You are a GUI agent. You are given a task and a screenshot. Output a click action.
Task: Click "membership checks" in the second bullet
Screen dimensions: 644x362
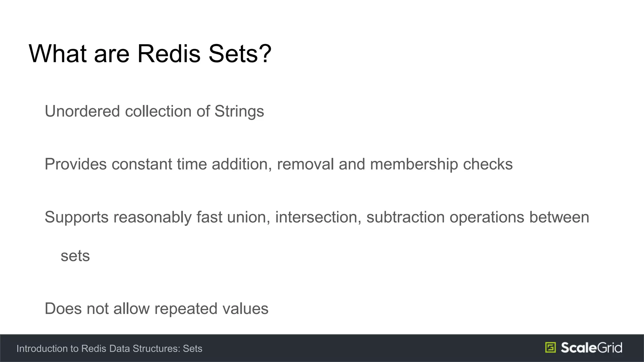441,164
